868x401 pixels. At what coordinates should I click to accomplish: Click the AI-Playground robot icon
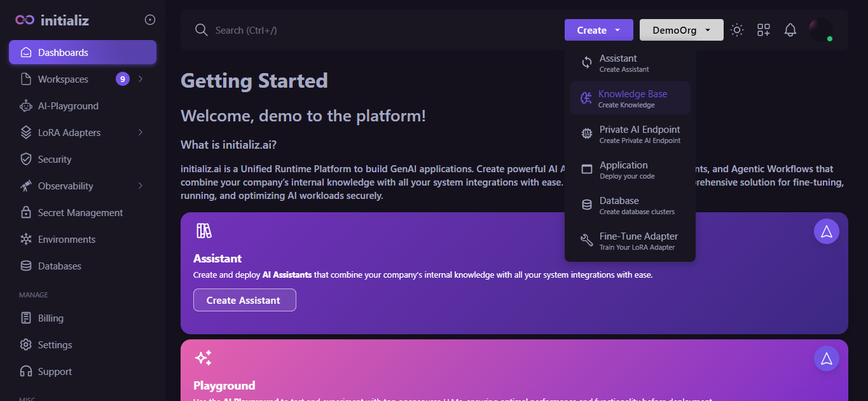pos(26,105)
